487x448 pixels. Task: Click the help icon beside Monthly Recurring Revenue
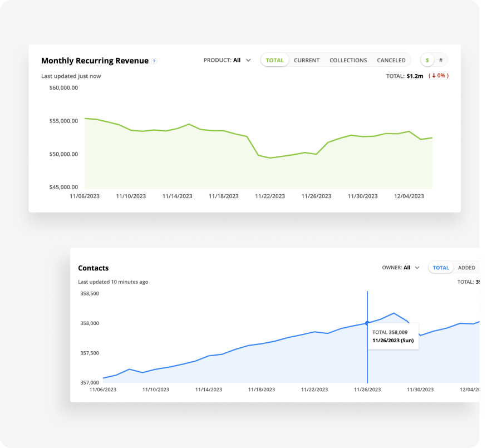154,61
